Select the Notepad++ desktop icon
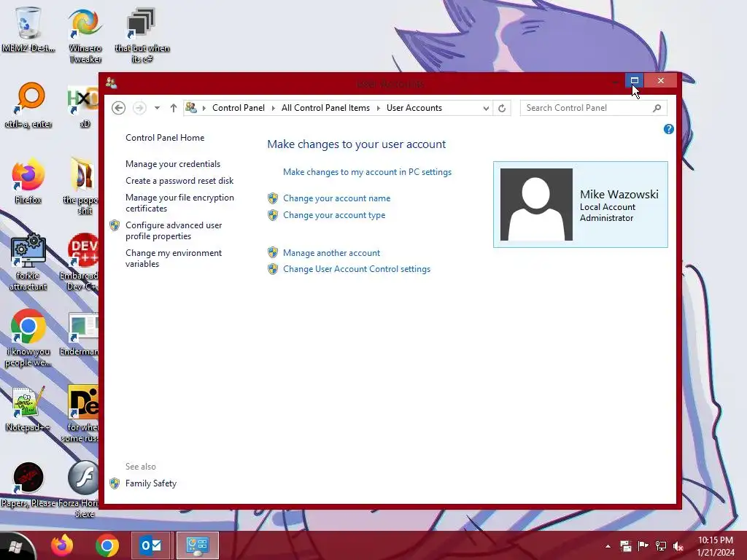Screen dimensions: 747x560 point(28,408)
